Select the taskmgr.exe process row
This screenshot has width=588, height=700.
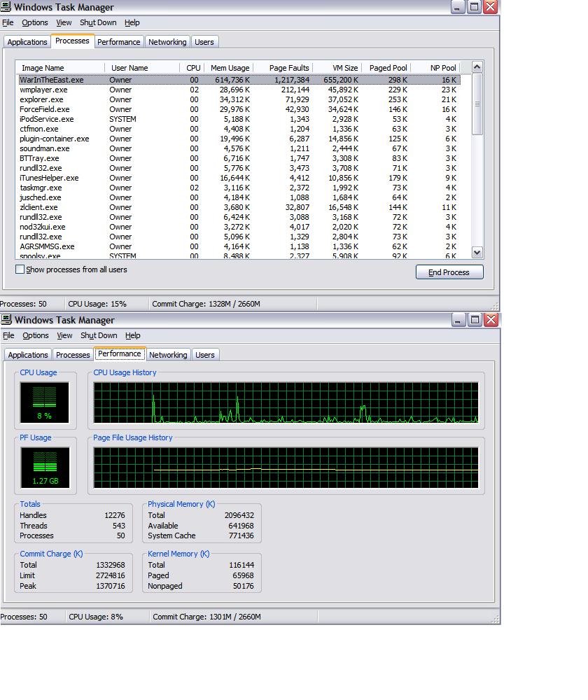click(x=239, y=188)
